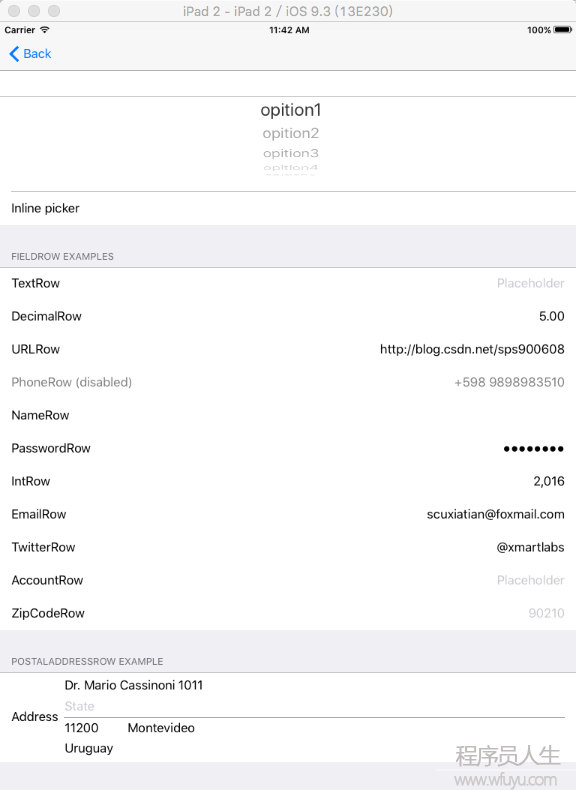Click the Wi-Fi status icon
This screenshot has height=790, width=576.
pyautogui.click(x=45, y=30)
